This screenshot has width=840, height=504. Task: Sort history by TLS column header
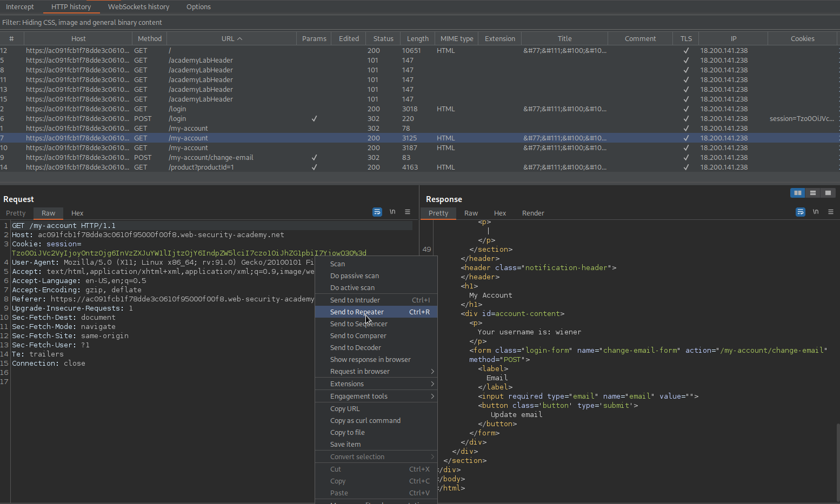point(686,39)
